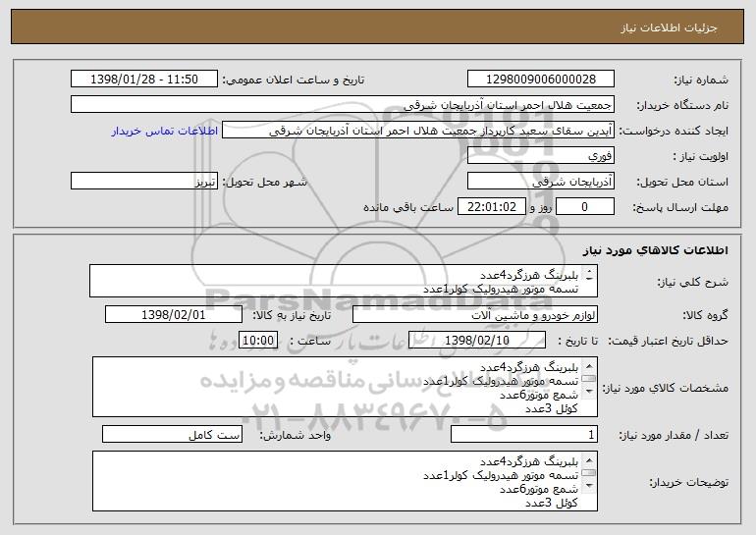
Task: Click the buyer organization name field
Action: click(x=343, y=104)
